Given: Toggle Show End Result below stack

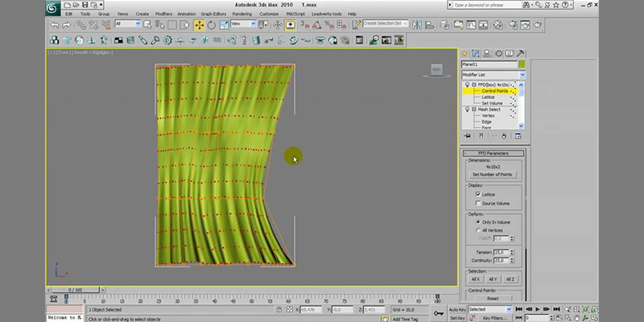Looking at the screenshot, I should point(481,136).
